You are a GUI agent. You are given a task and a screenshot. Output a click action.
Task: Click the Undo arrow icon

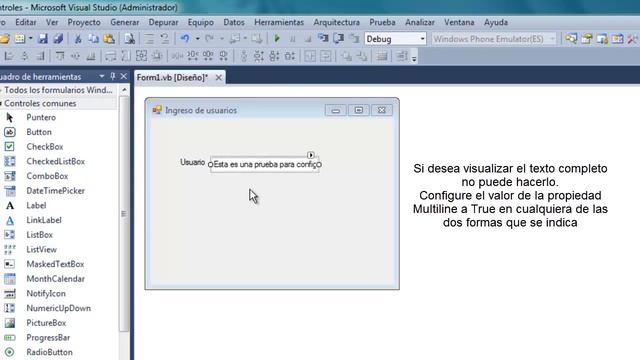point(185,39)
